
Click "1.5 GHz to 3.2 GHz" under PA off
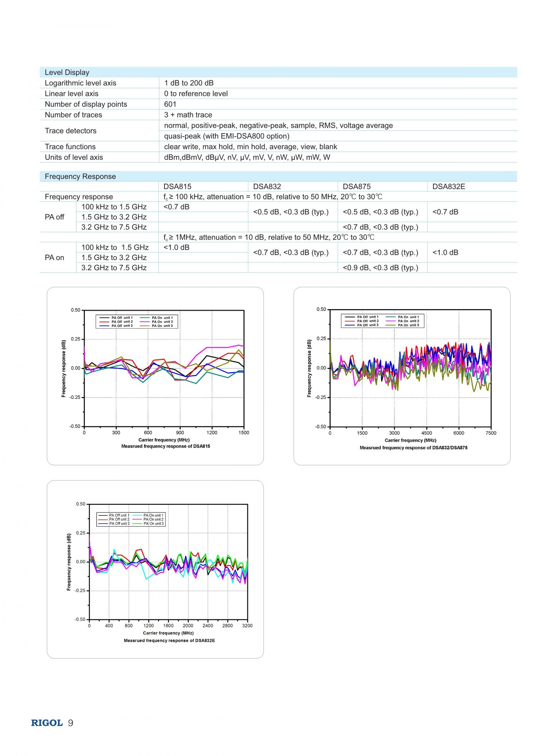(114, 217)
